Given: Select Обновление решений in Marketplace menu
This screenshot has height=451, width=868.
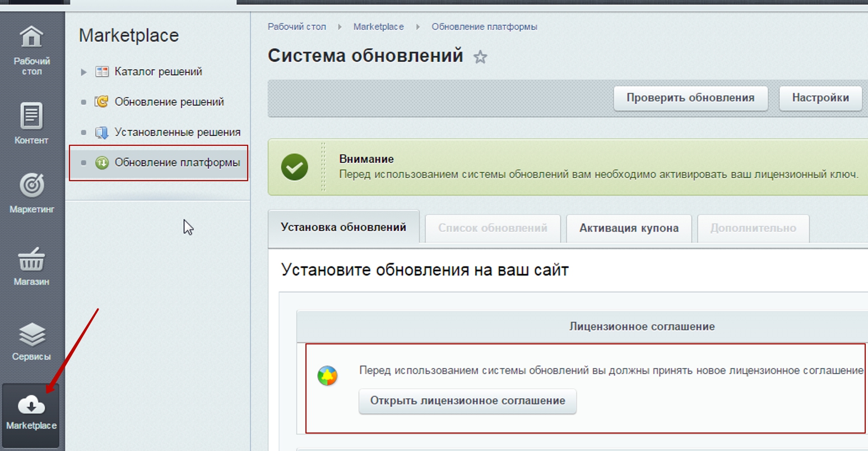Looking at the screenshot, I should [x=169, y=102].
